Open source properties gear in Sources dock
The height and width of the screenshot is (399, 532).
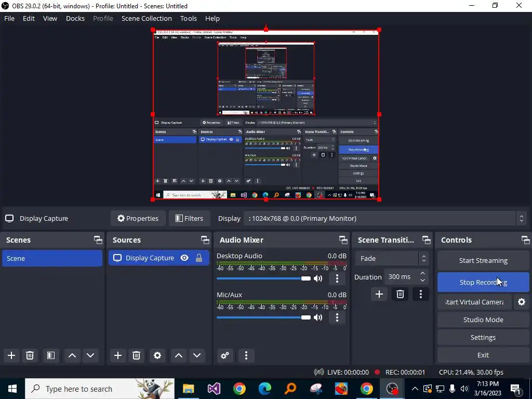[157, 355]
